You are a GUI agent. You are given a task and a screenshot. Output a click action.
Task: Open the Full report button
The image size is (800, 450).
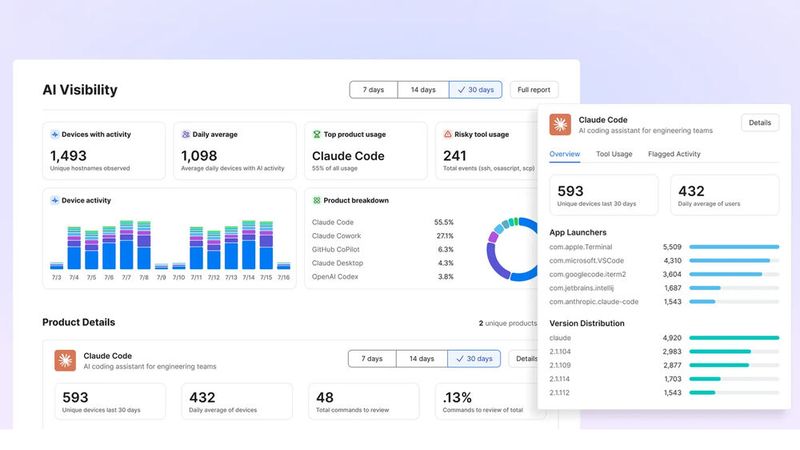point(534,90)
